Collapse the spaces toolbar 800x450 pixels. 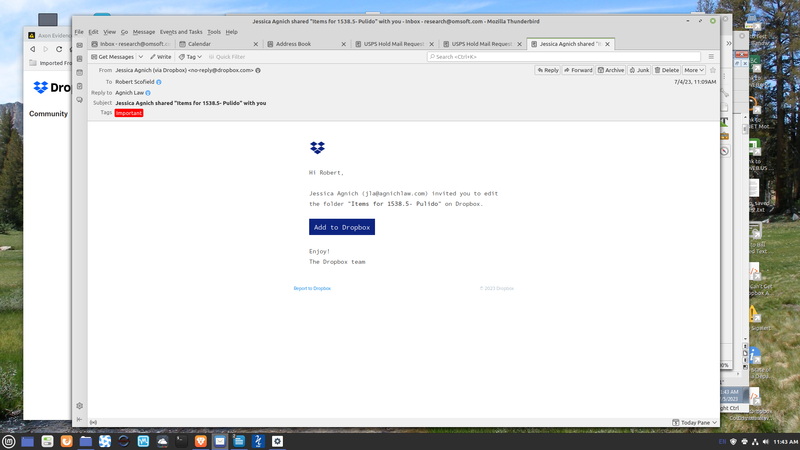80,419
